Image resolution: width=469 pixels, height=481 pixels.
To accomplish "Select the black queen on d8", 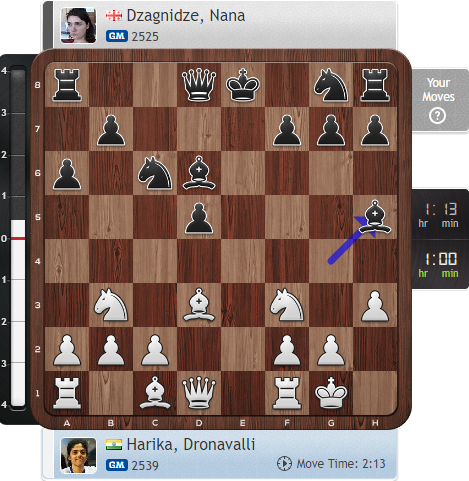I will pyautogui.click(x=199, y=85).
